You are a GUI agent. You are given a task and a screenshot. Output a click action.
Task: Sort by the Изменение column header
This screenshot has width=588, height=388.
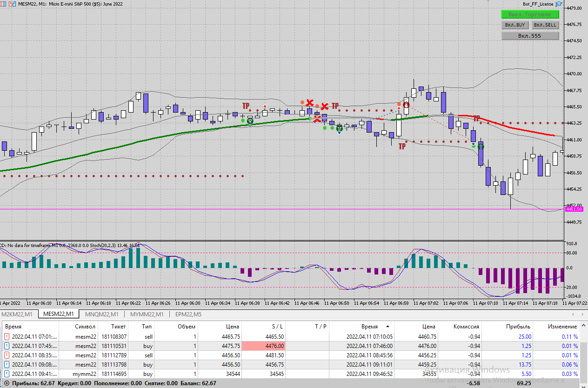pyautogui.click(x=562, y=327)
